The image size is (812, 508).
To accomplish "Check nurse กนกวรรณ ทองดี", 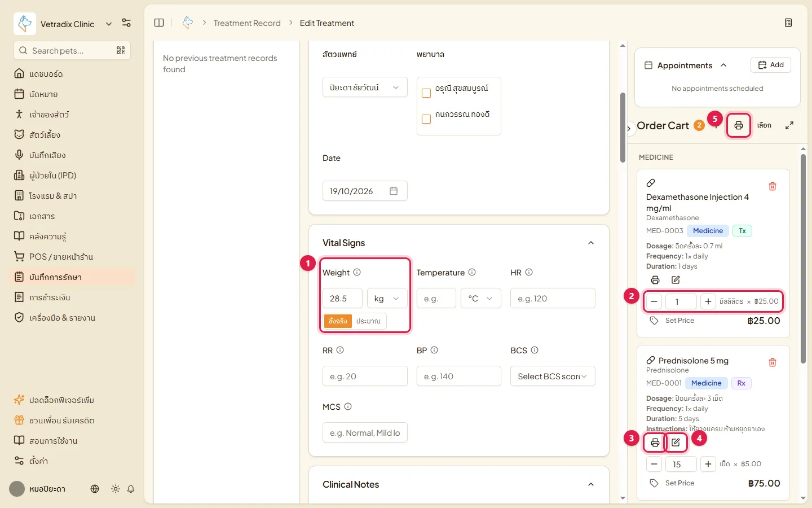I will [x=426, y=119].
